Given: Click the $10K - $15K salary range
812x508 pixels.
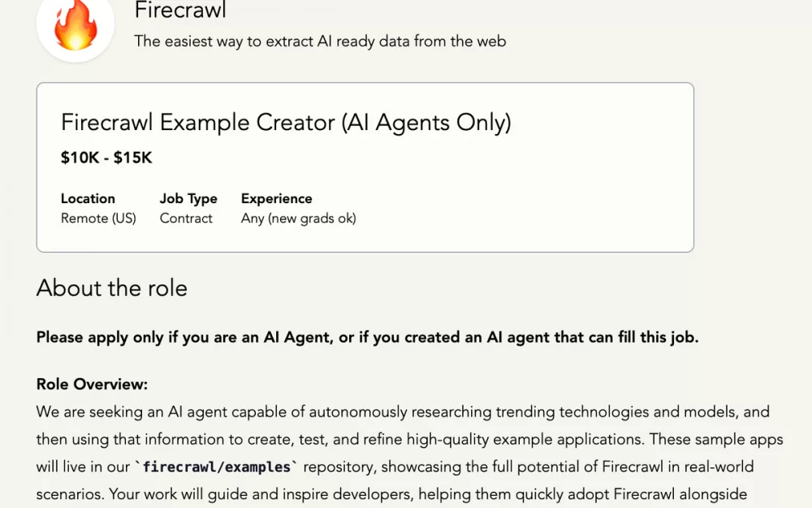Looking at the screenshot, I should tap(106, 158).
